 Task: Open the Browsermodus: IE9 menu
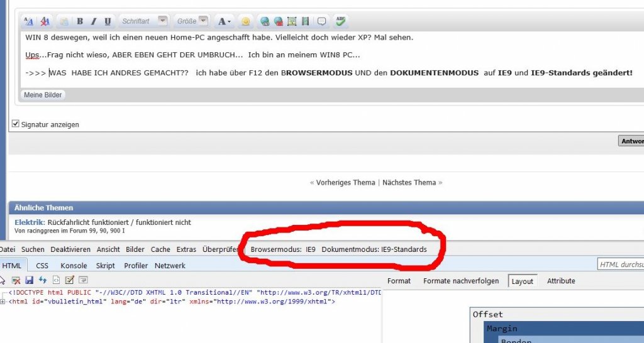(x=283, y=249)
